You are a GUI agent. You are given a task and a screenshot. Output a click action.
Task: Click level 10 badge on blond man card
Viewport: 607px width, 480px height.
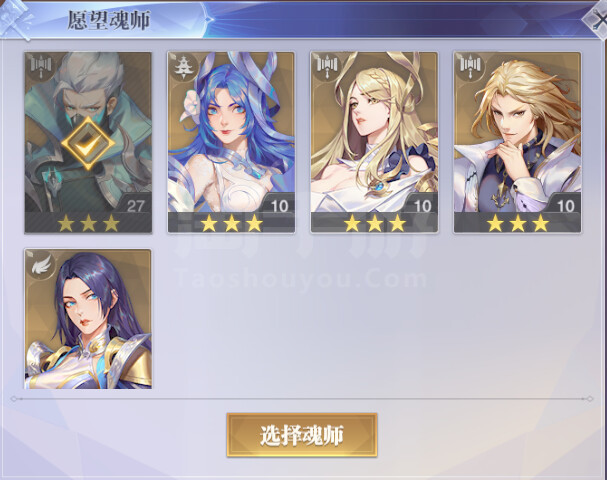(x=565, y=206)
